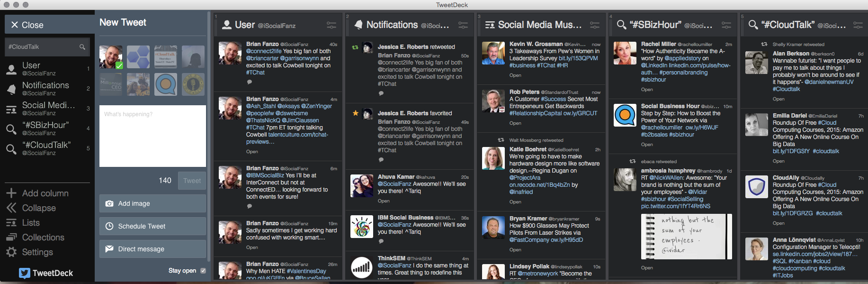Toggle the selected iSocialFanz account avatar
The image size is (868, 284).
click(111, 57)
